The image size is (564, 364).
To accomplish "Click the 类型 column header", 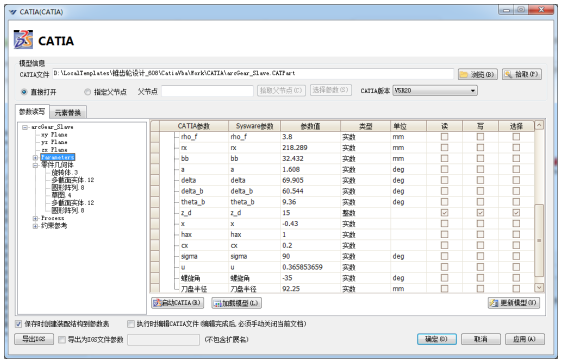I will 365,126.
